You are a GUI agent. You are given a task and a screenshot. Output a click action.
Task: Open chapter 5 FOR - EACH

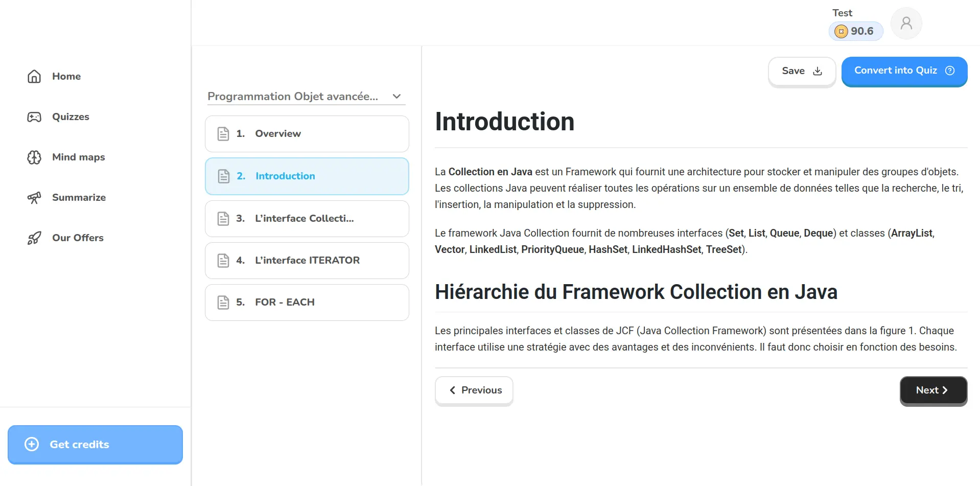point(307,303)
